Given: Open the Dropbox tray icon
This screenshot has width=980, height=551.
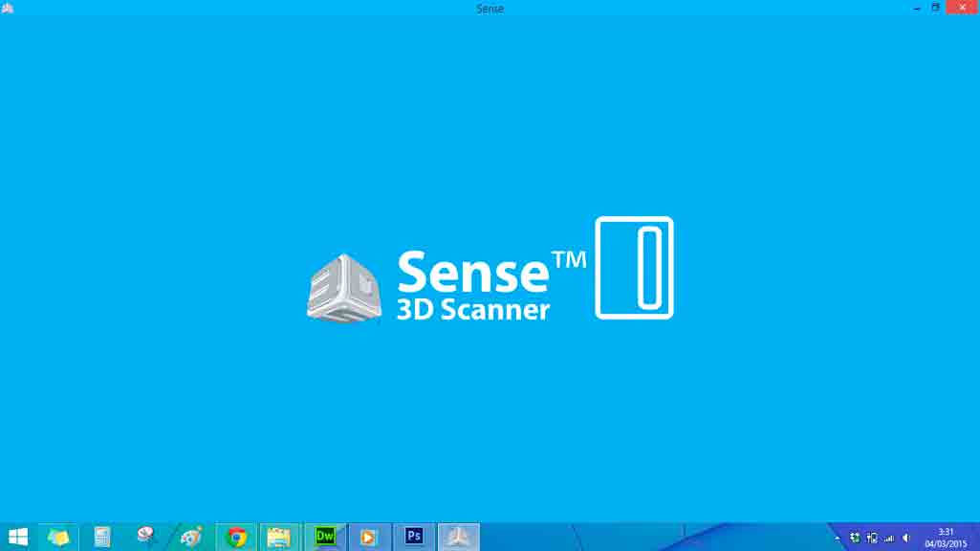Looking at the screenshot, I should [855, 538].
